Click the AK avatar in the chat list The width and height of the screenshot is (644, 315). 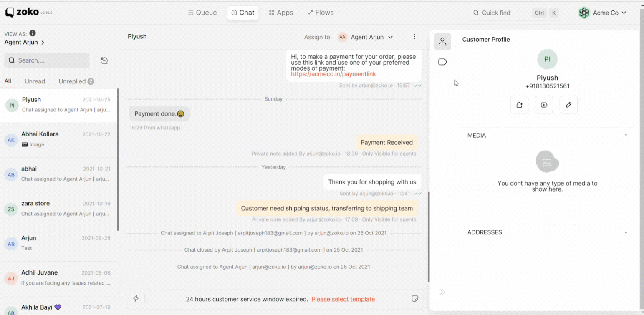11,140
